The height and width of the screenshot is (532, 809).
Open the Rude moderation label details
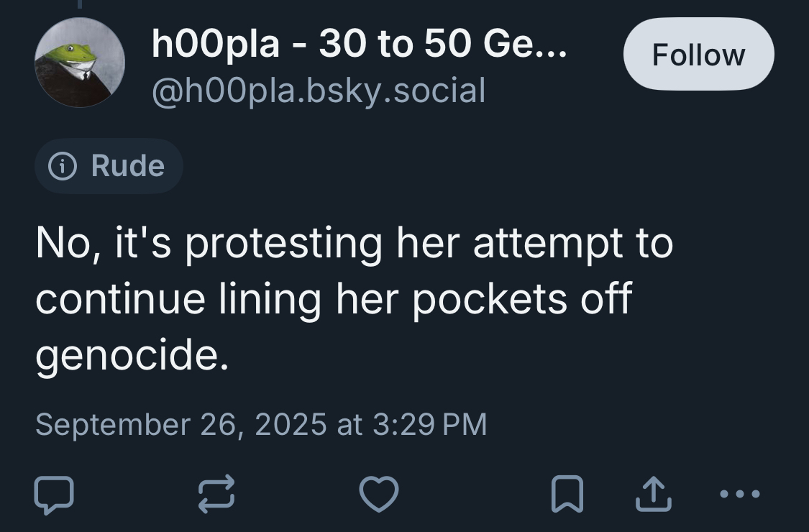click(x=109, y=167)
